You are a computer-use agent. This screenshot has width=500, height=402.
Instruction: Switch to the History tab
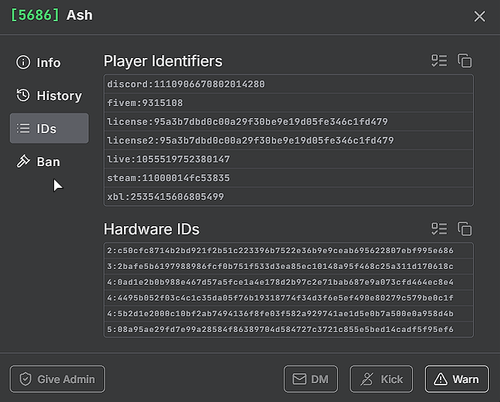49,96
